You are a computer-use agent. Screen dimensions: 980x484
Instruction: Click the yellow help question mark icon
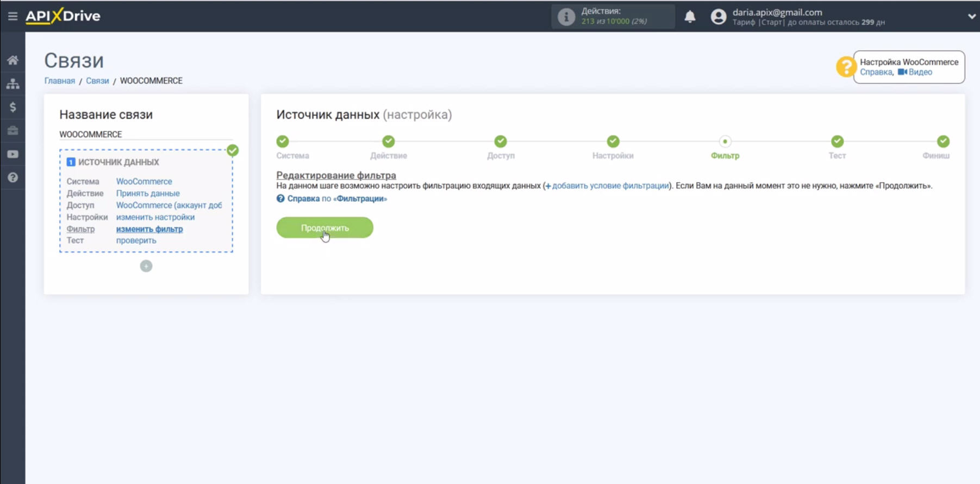point(845,67)
